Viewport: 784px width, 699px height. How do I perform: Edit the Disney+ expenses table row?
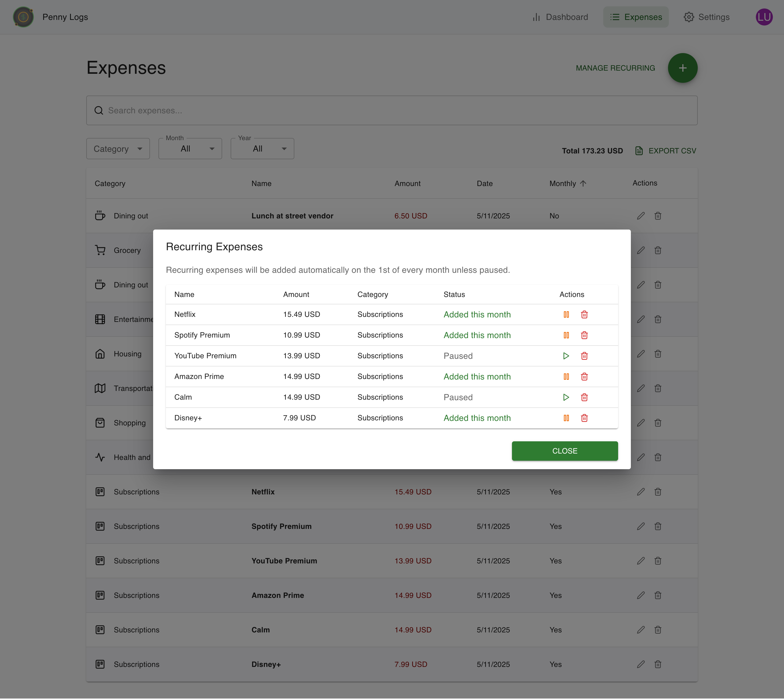coord(641,665)
